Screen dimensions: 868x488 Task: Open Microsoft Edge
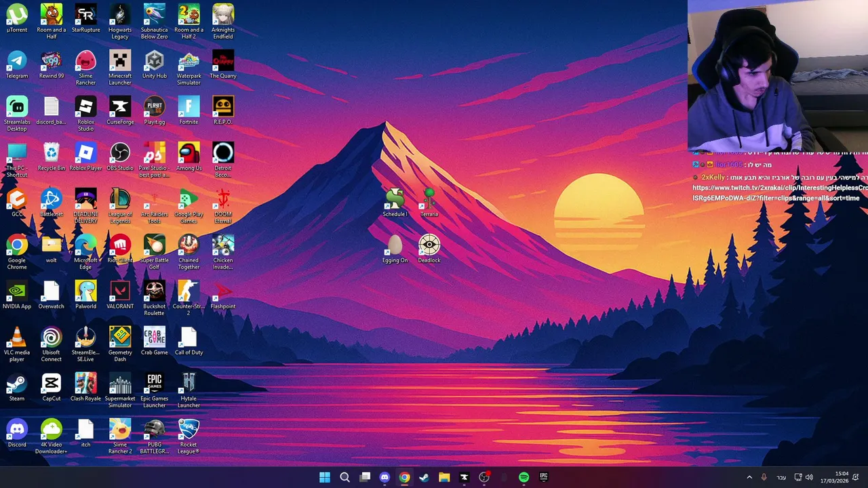(x=85, y=252)
